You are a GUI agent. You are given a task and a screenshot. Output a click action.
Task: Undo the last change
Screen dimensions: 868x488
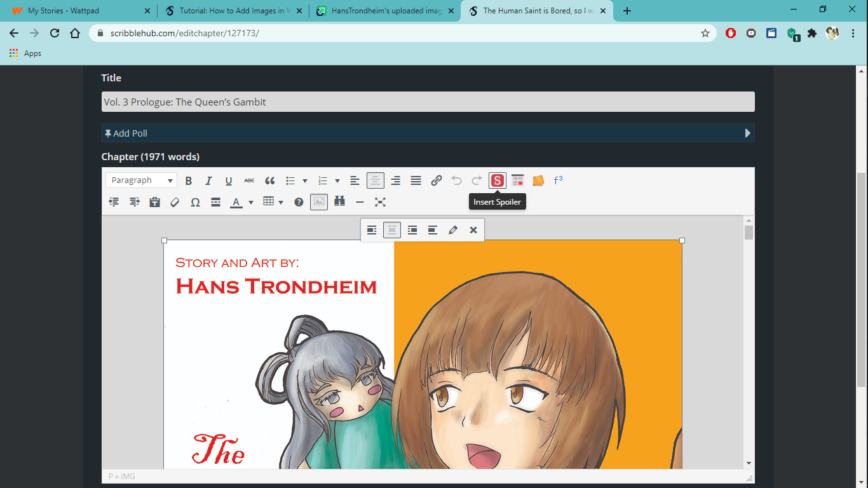[456, 180]
